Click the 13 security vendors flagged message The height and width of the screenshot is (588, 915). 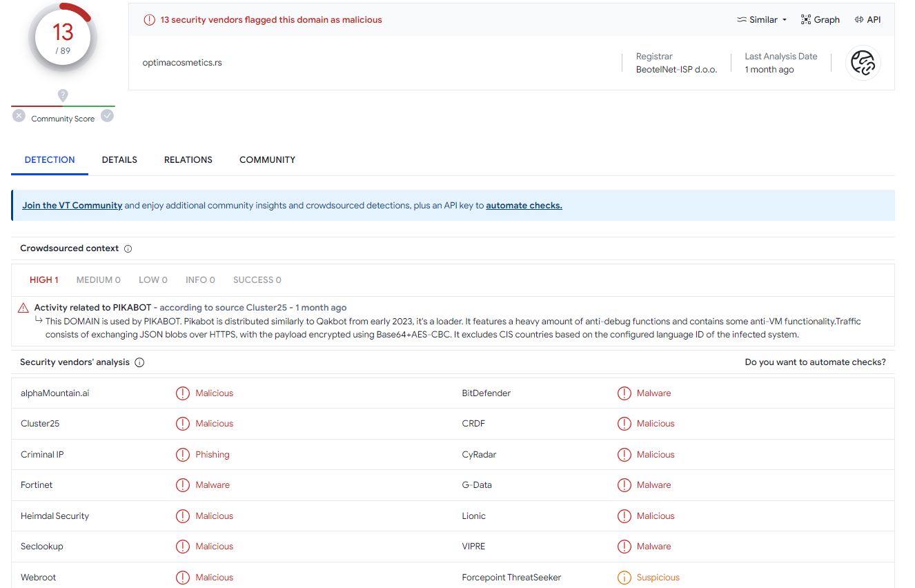[x=271, y=20]
